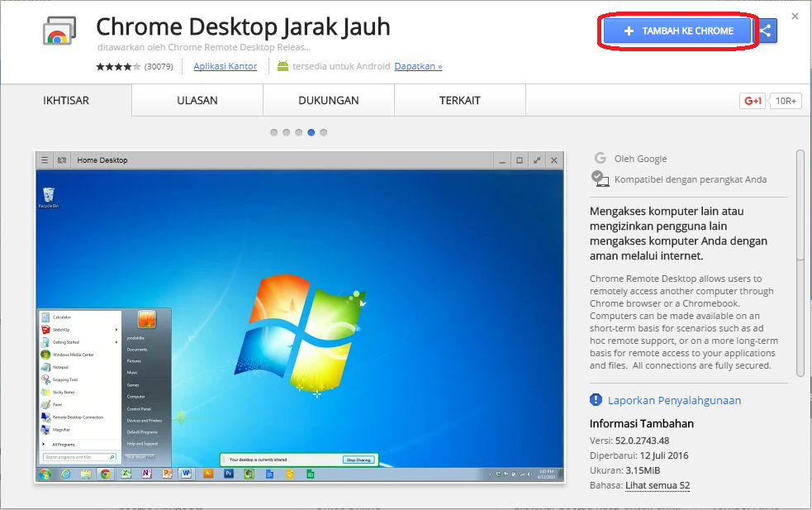Click the OneNote taskbar icon in the screenshot

click(x=146, y=474)
